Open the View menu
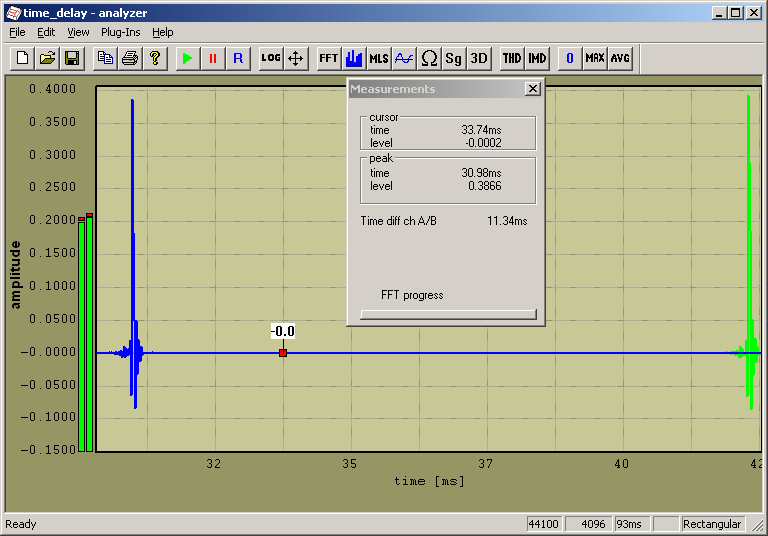768x536 pixels. coord(78,32)
